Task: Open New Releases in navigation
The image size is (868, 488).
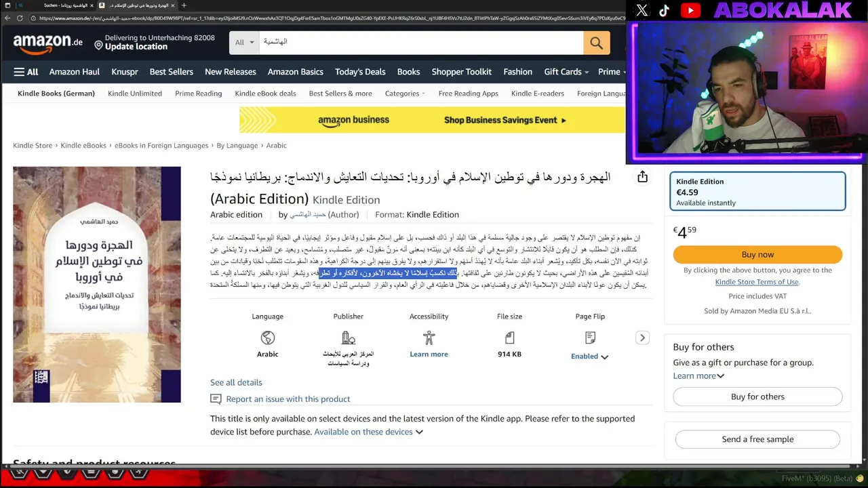Action: coord(231,72)
